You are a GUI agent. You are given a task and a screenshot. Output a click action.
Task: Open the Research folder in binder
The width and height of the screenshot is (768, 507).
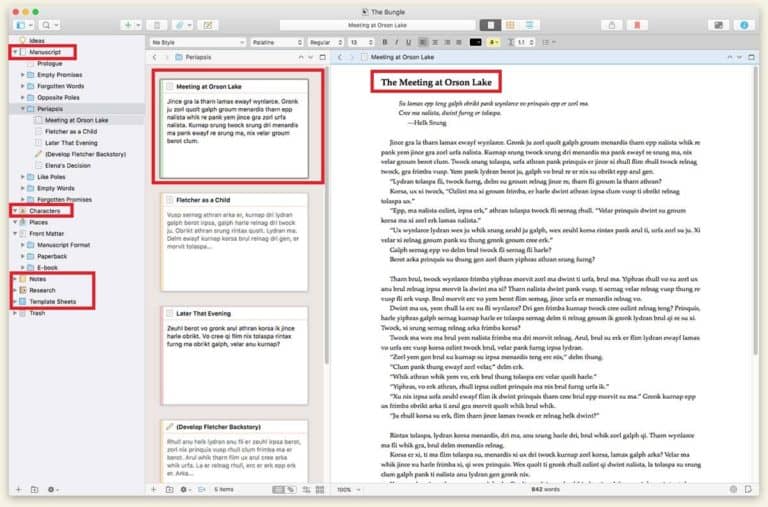(42, 290)
